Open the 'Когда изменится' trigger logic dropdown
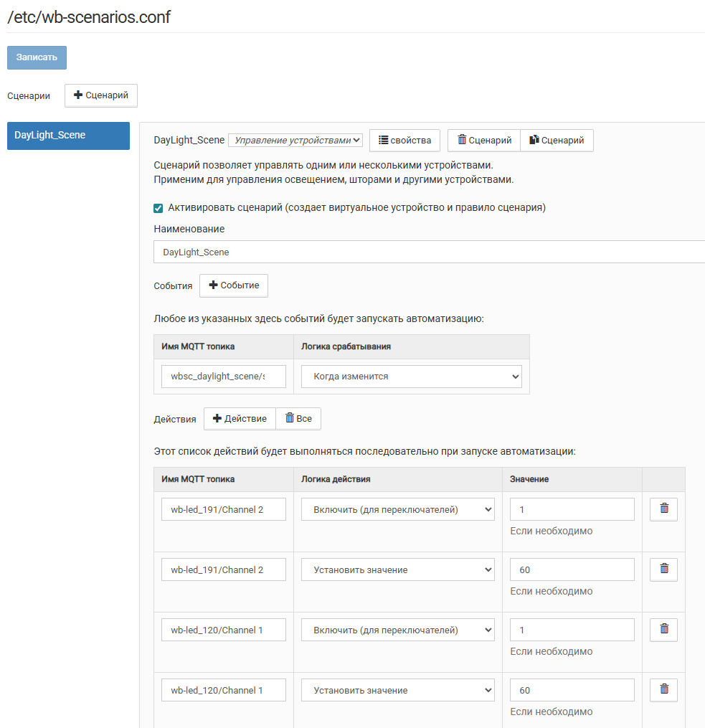Viewport: 705px width, 728px height. pos(411,377)
